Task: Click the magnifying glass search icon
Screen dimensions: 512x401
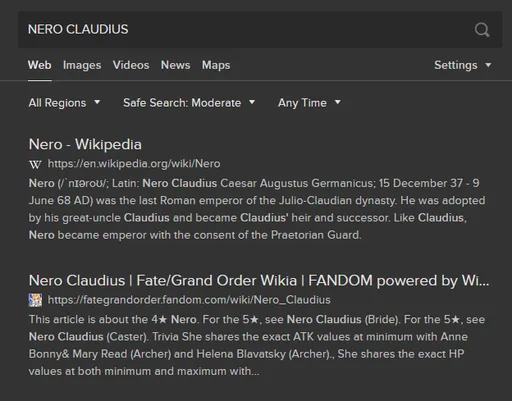Action: click(482, 30)
